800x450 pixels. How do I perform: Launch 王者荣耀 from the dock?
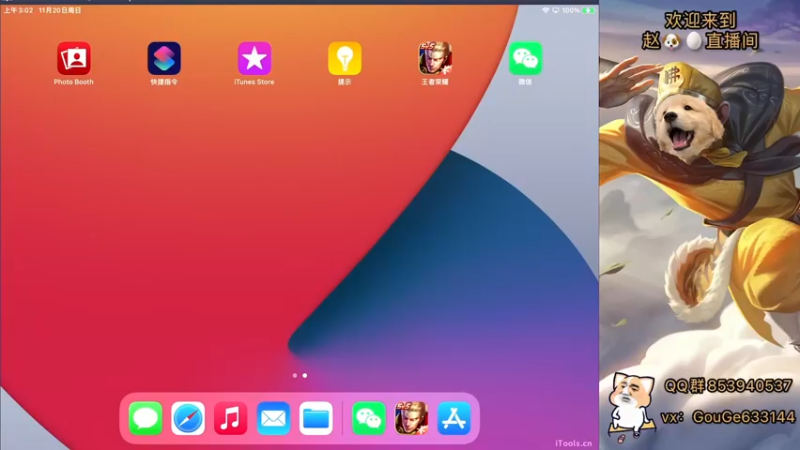point(411,418)
